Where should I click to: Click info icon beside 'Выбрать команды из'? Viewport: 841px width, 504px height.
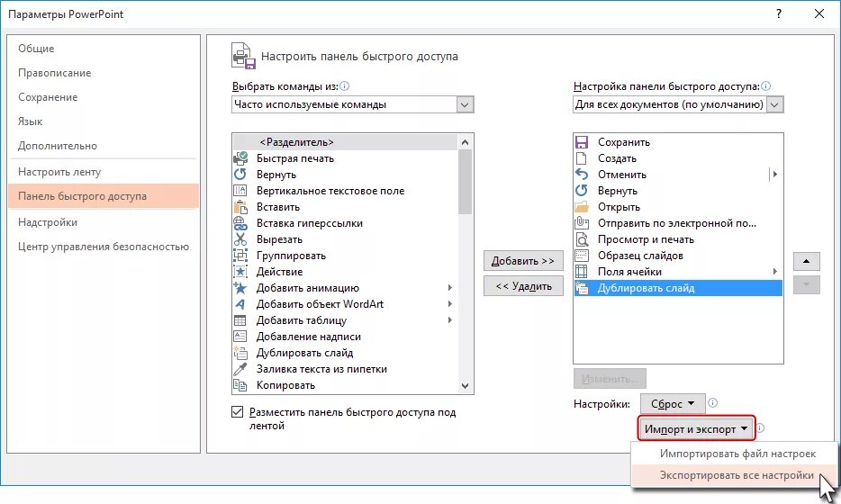pyautogui.click(x=344, y=85)
